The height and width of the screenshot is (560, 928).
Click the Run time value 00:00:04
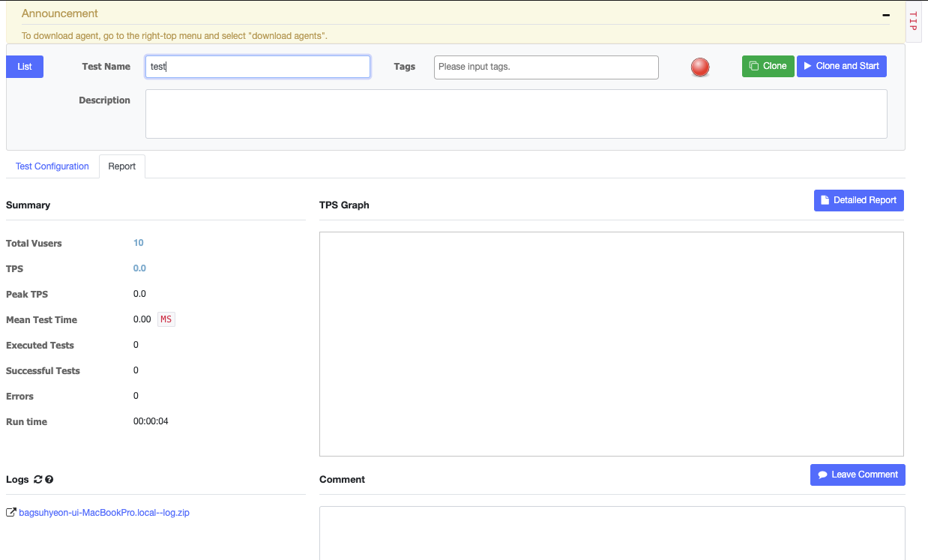(151, 421)
